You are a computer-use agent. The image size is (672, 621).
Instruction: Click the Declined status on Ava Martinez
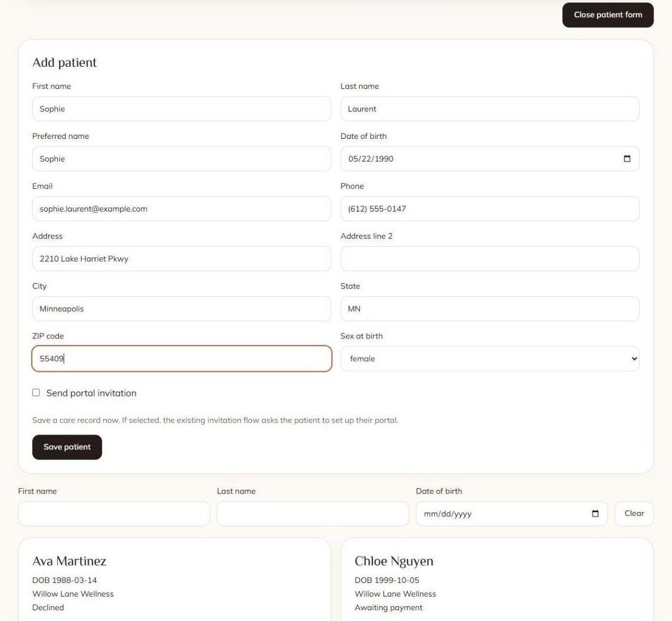[x=48, y=607]
